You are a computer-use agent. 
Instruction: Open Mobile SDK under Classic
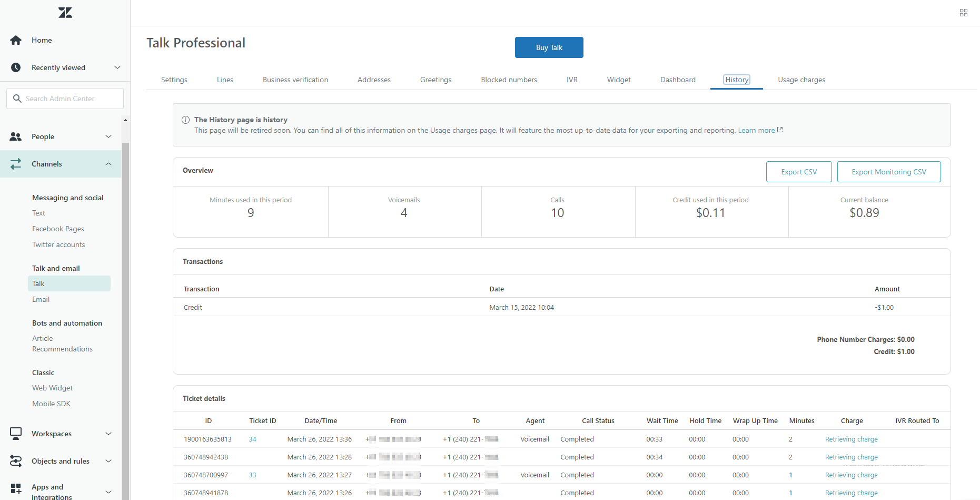(51, 404)
